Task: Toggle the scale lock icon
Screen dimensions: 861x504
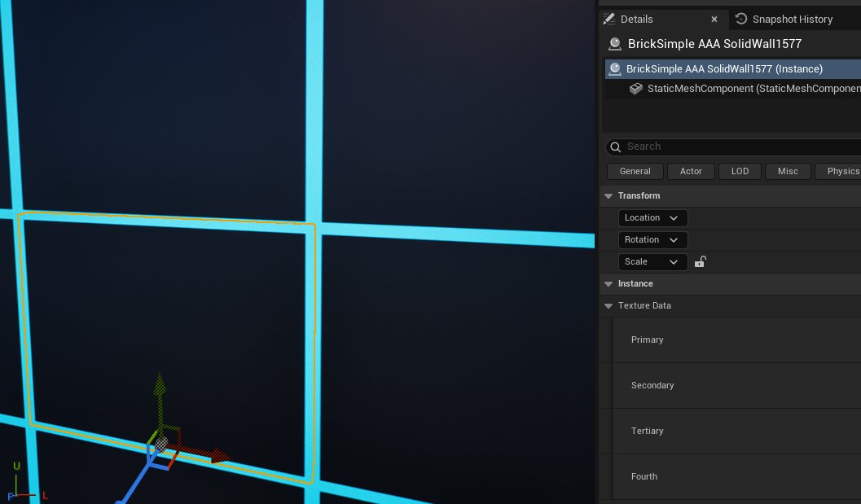Action: coord(700,262)
